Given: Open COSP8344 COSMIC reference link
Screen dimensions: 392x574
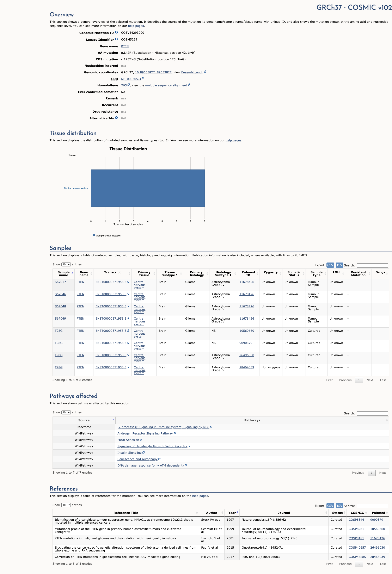Looking at the screenshot, I should coord(356,520).
